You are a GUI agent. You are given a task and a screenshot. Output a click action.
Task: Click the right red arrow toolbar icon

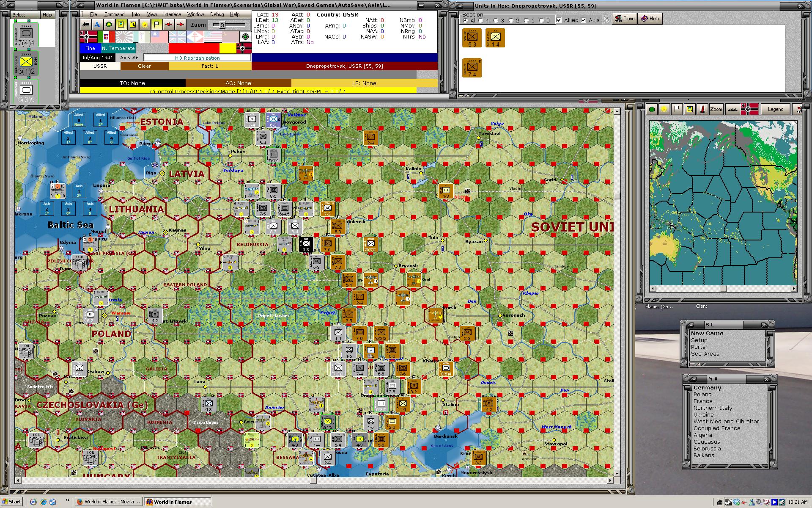pos(180,25)
